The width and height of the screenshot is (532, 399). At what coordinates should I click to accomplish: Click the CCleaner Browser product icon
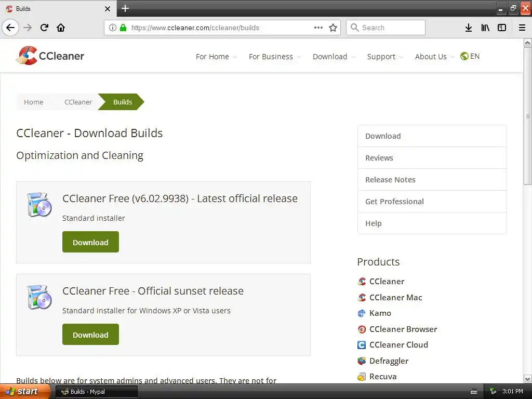click(362, 329)
